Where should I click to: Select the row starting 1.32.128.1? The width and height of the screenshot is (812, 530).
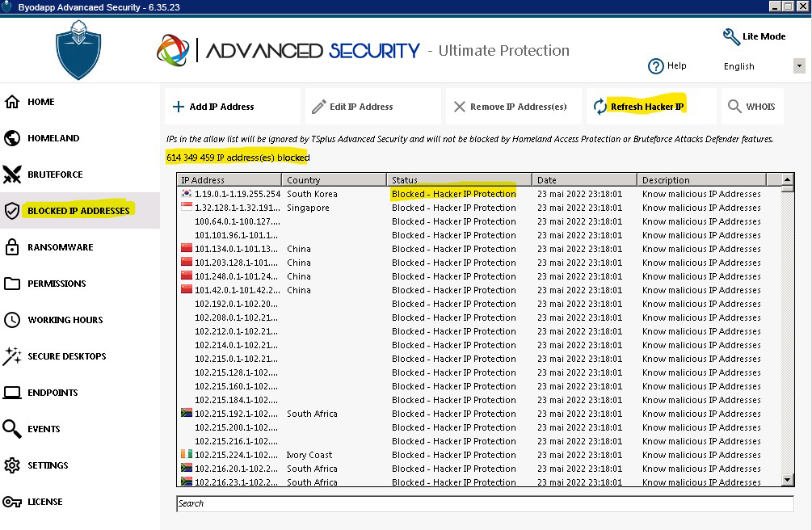click(x=479, y=208)
